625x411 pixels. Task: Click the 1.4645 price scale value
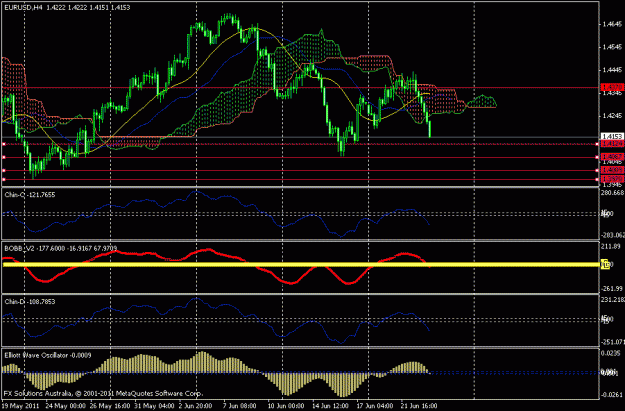[613, 24]
